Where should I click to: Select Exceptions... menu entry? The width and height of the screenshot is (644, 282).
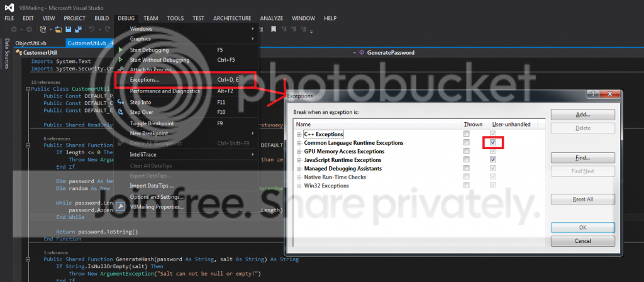point(186,80)
